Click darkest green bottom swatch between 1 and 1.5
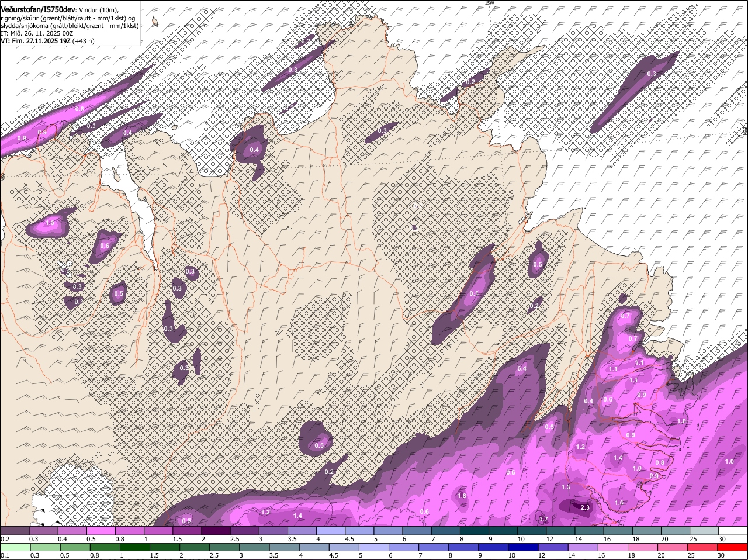The image size is (748, 560). (135, 547)
